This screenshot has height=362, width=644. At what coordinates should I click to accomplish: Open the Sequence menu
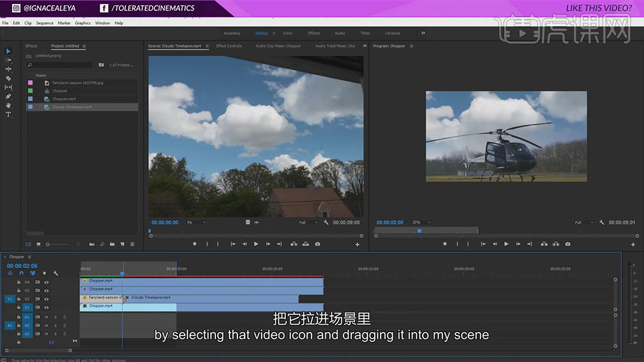[x=45, y=23]
